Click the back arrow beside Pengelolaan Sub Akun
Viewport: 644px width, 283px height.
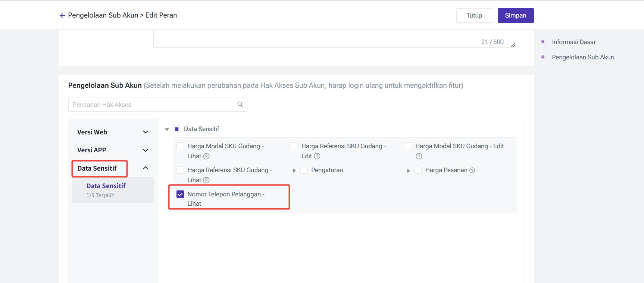click(x=62, y=15)
